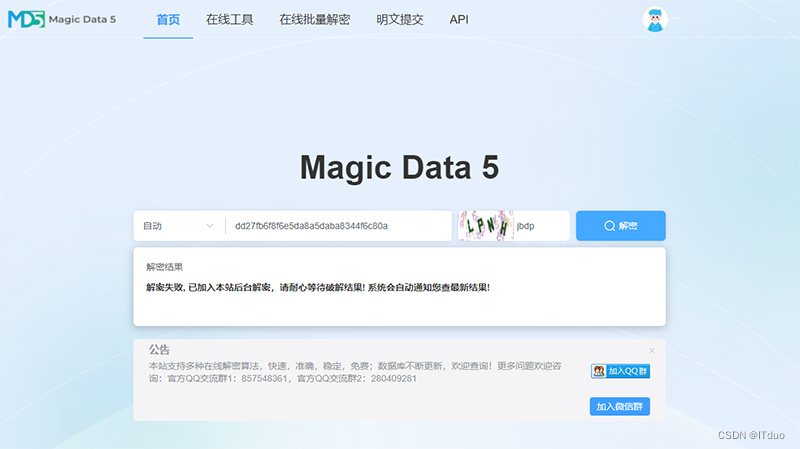800x449 pixels.
Task: Click the 加入QQ群 button
Action: click(x=620, y=371)
